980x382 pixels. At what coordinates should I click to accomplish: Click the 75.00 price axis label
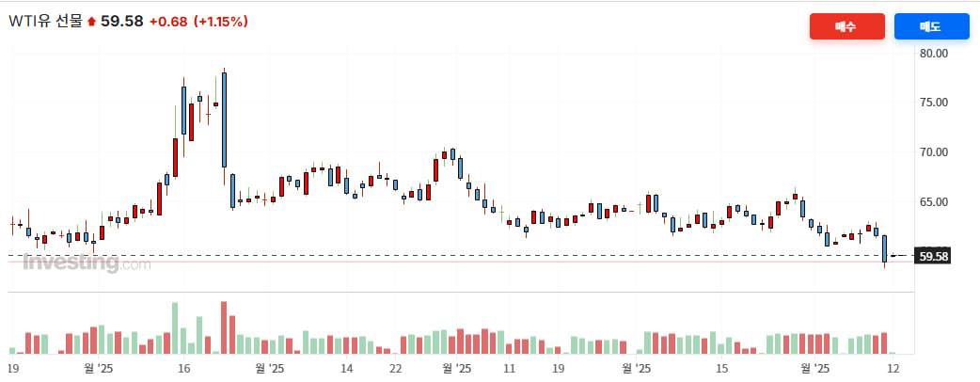click(933, 103)
